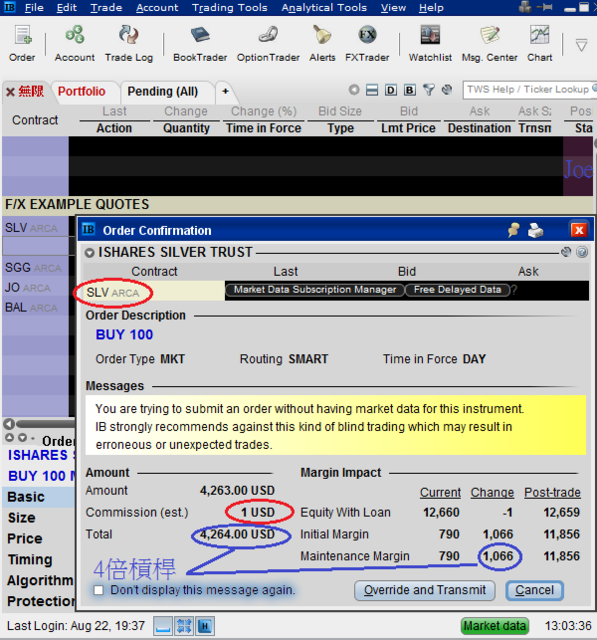Open the View menu
Screen dimensions: 597x640
coord(393,8)
